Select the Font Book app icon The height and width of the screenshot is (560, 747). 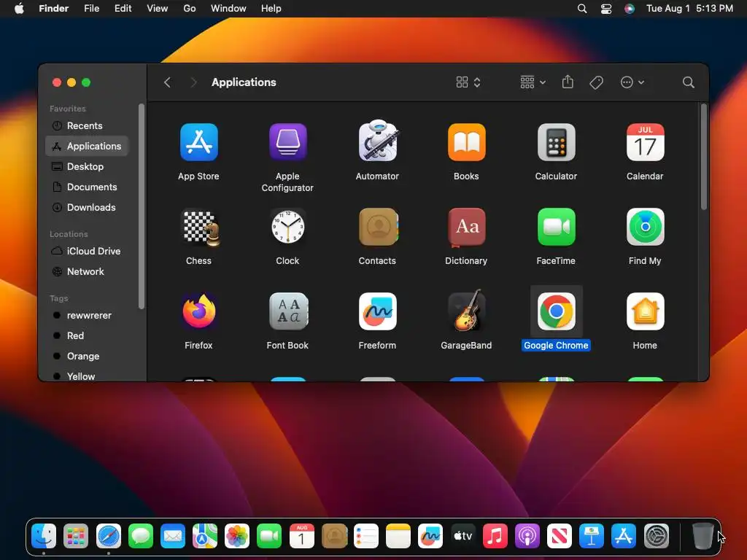tap(288, 311)
